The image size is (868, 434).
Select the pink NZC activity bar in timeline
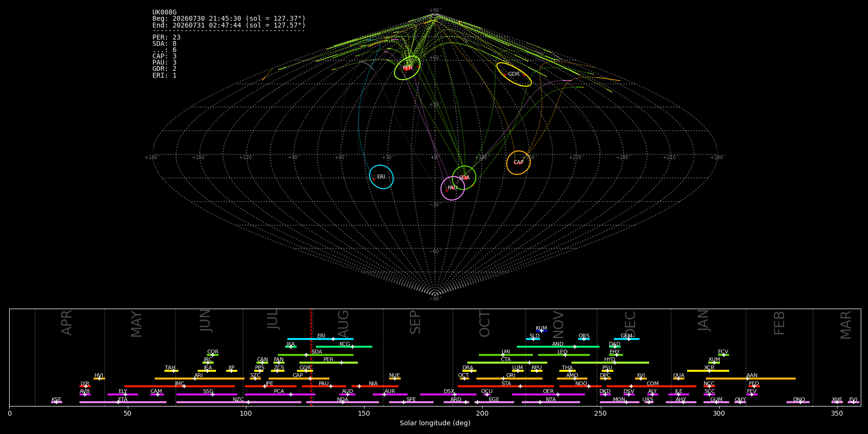239,402
